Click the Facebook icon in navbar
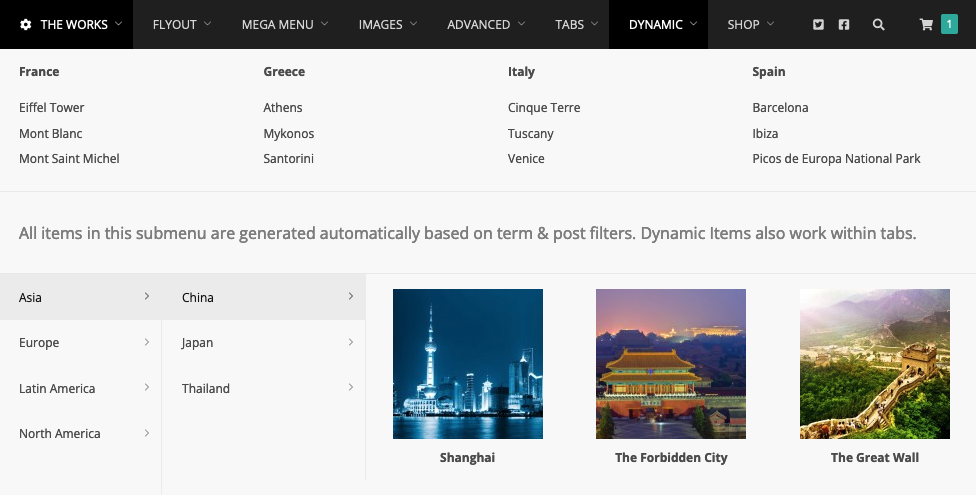Image resolution: width=976 pixels, height=495 pixels. pos(844,25)
